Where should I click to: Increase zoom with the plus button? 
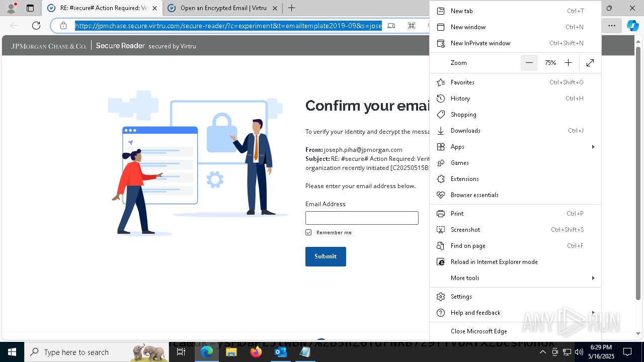(569, 63)
